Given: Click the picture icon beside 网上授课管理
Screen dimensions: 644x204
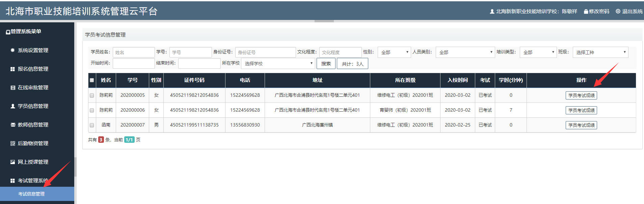Looking at the screenshot, I should tap(12, 162).
